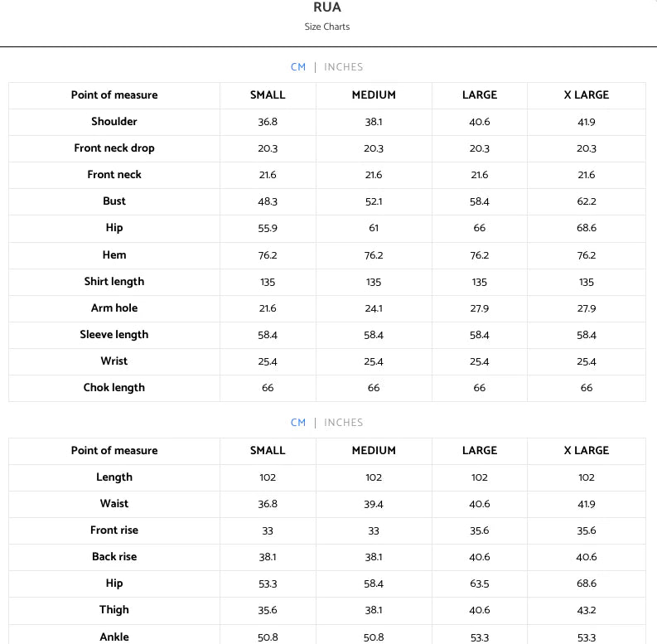Click the Arm hole value 24.1 for Medium
The height and width of the screenshot is (644, 657).
(x=374, y=308)
